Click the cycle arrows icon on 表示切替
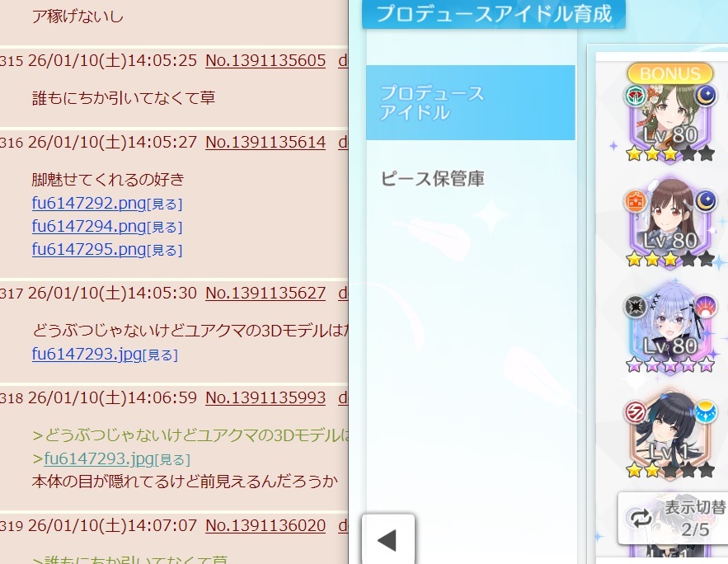Screen dimensions: 728x564 (x=641, y=518)
